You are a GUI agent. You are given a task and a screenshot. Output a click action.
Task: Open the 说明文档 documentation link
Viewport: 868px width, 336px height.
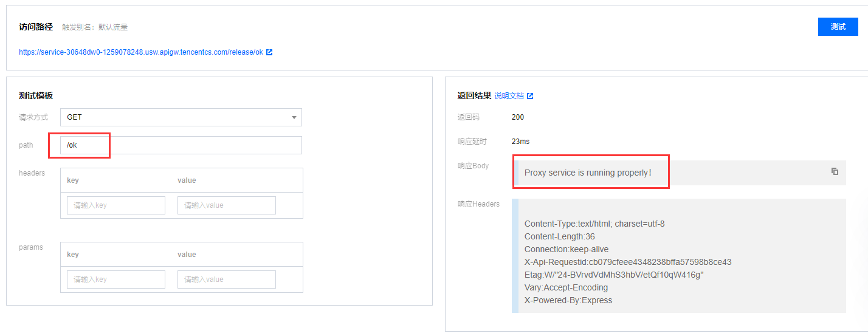(x=509, y=96)
